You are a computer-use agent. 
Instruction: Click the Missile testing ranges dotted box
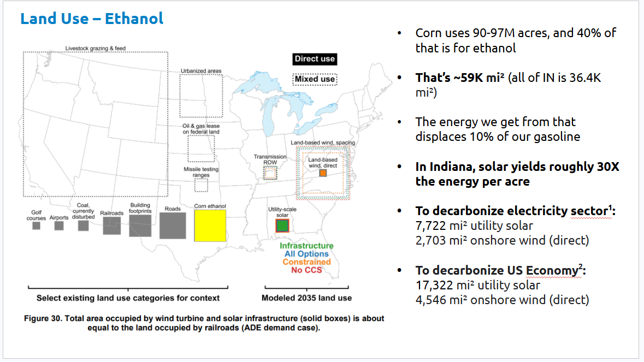201,185
